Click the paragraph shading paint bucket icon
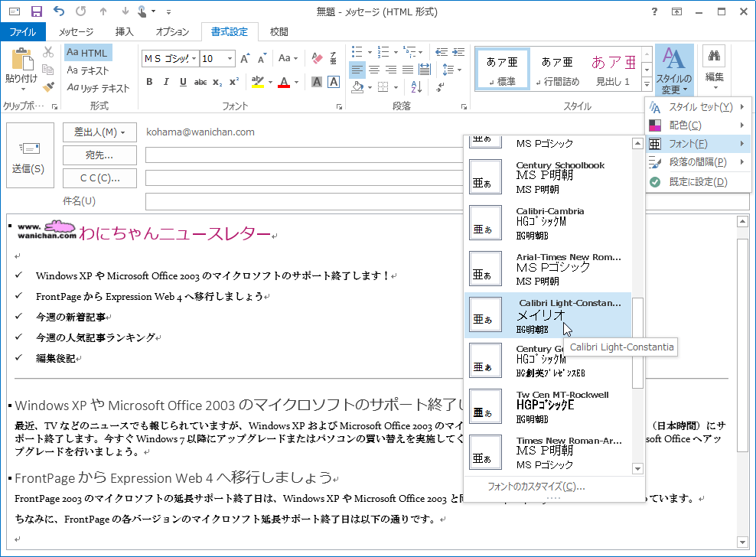 click(357, 87)
